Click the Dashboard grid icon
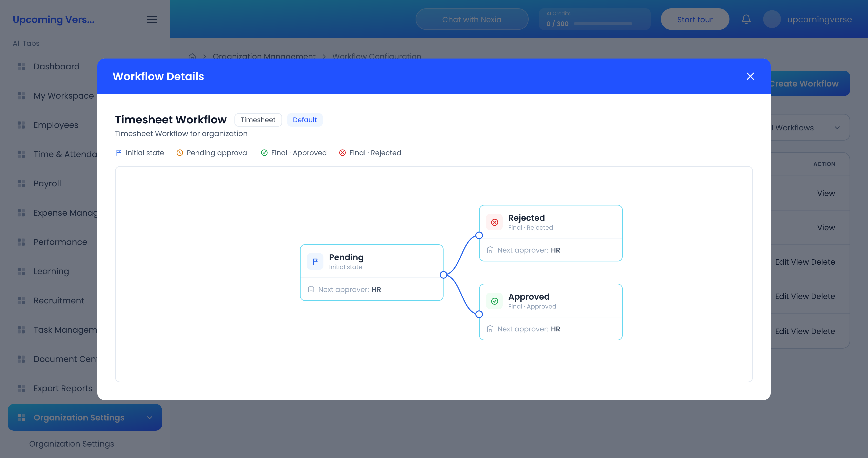The width and height of the screenshot is (868, 458). (x=21, y=66)
